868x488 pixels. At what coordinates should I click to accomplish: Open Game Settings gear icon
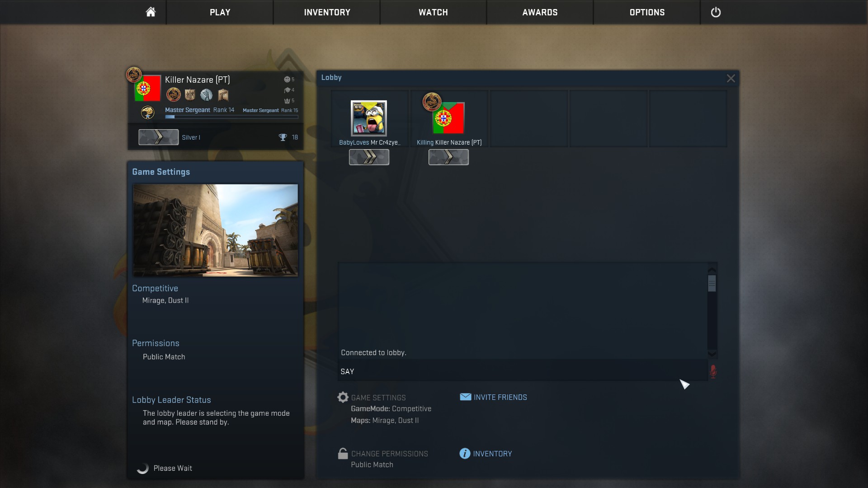pyautogui.click(x=343, y=397)
